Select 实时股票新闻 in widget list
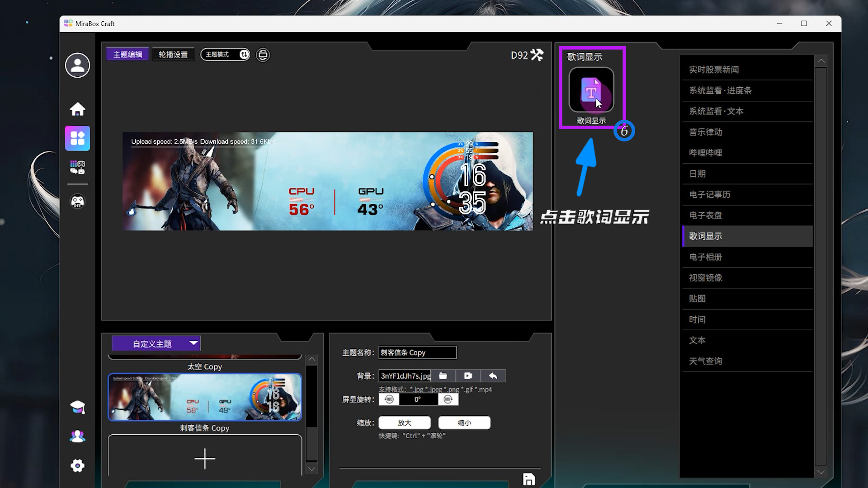The image size is (868, 488). [x=747, y=70]
